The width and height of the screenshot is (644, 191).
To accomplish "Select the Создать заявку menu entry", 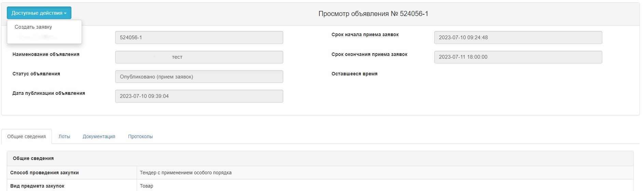I will coord(33,27).
